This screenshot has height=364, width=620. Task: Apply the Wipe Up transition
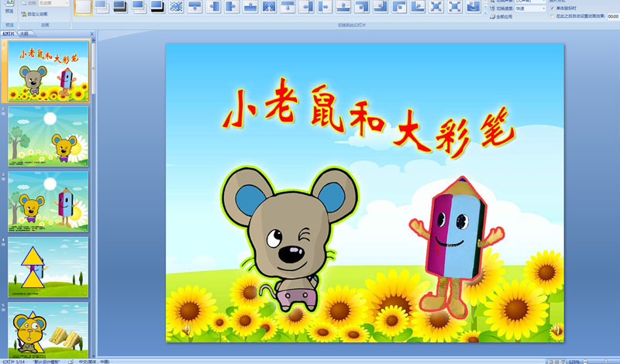pos(250,6)
